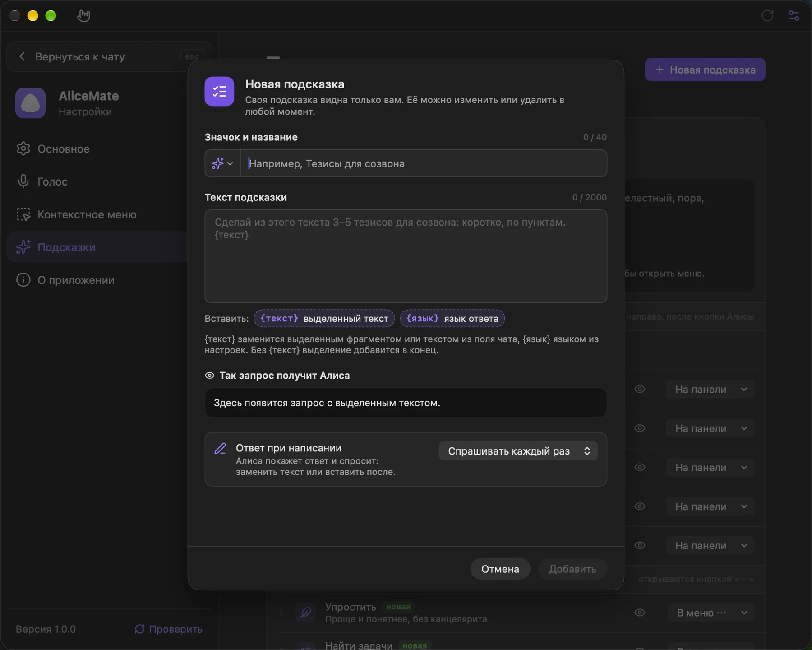Open the Спрашивать каждый раз dropdown
This screenshot has height=650, width=812.
pyautogui.click(x=518, y=451)
